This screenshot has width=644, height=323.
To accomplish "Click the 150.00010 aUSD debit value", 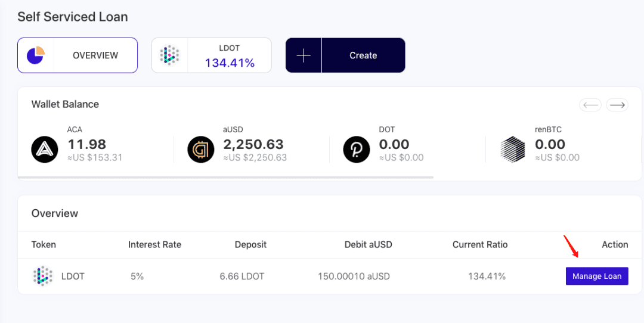I will click(354, 276).
